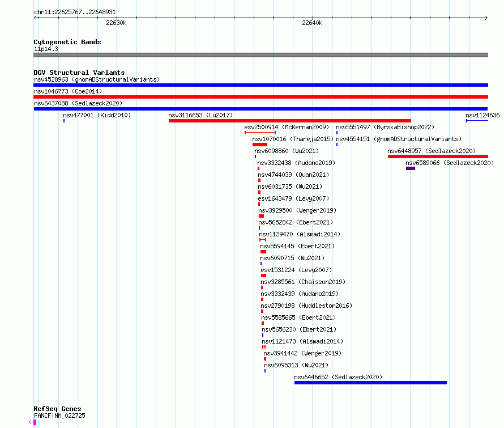The height and width of the screenshot is (428, 504).
Task: Click the purple bar under nsv6589066
Action: click(x=411, y=168)
